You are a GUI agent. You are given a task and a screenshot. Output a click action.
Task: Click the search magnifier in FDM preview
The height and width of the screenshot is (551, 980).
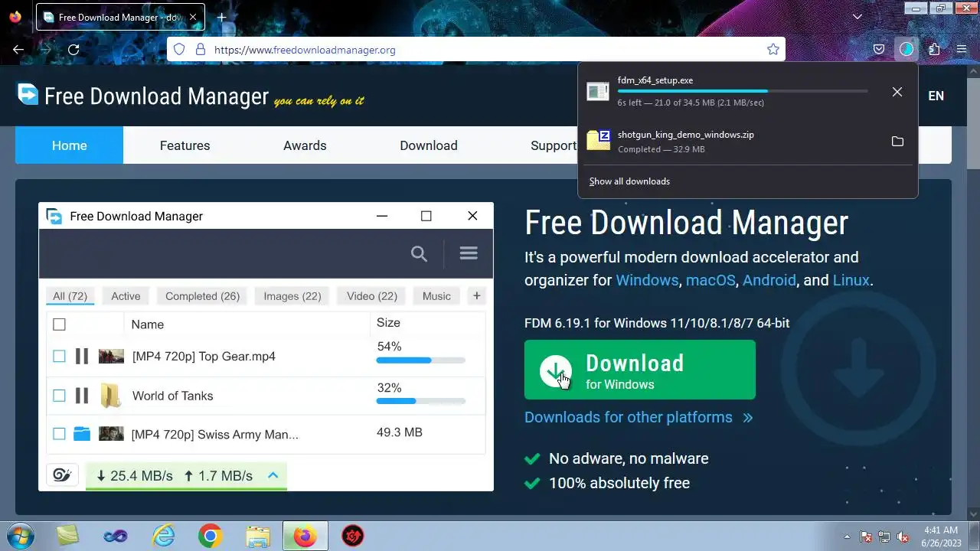(x=419, y=253)
